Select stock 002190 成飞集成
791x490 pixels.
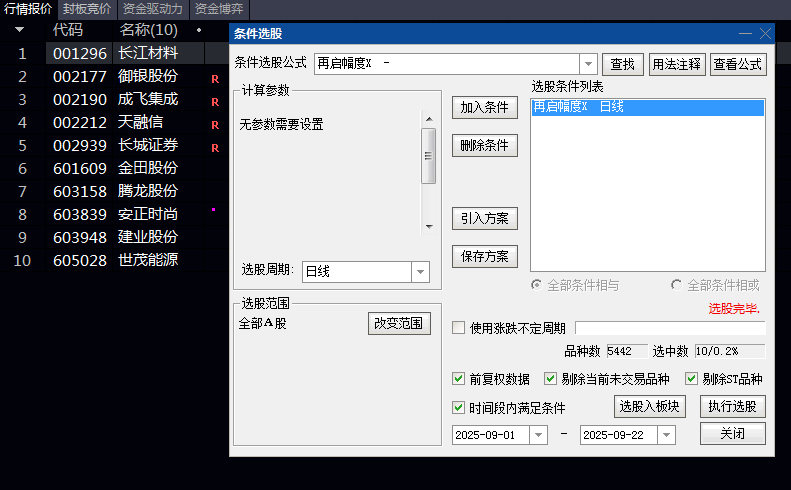point(115,99)
